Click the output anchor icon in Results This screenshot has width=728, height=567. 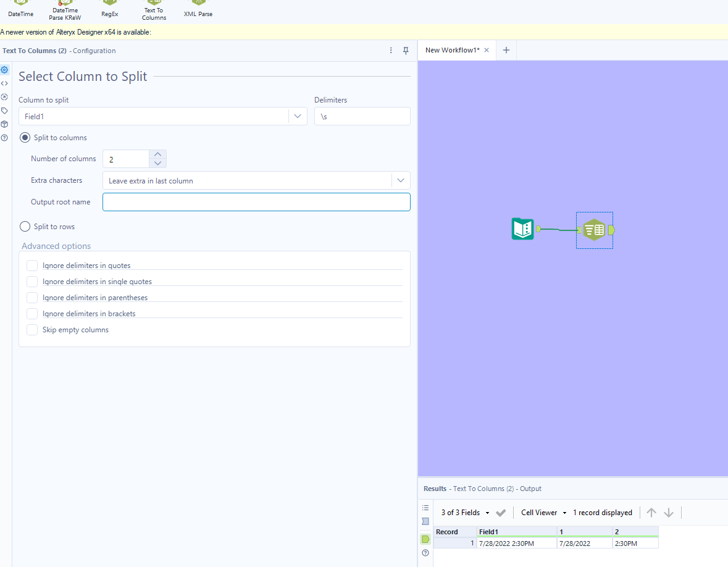(x=425, y=539)
